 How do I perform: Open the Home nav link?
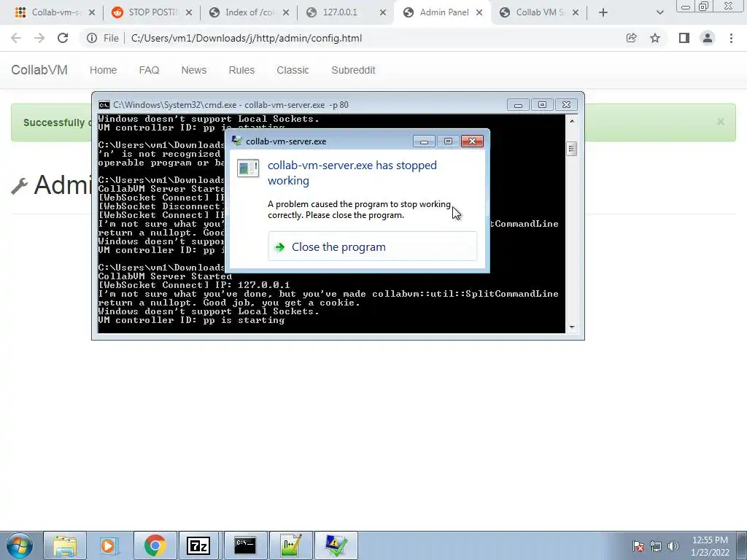pos(103,70)
